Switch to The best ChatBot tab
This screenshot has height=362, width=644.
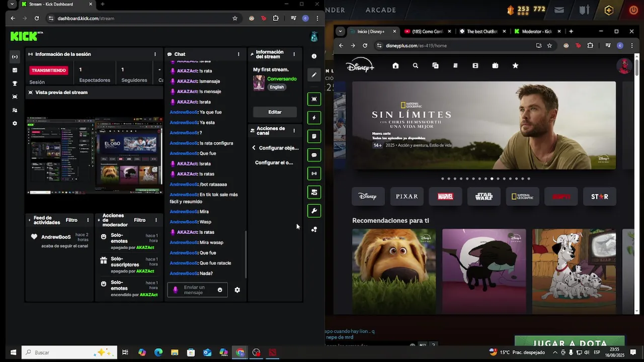(x=482, y=31)
